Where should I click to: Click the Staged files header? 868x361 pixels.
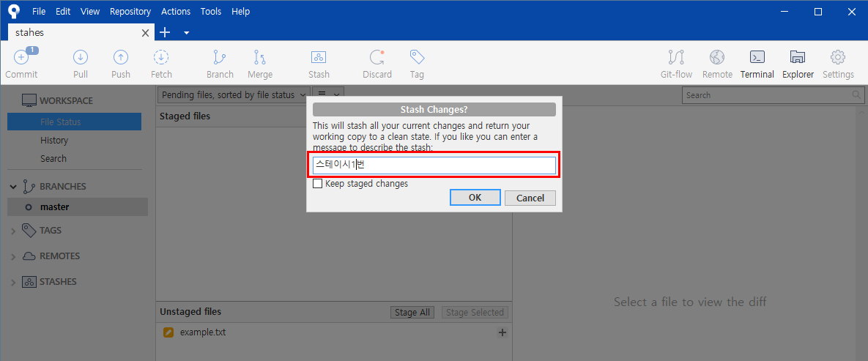coord(185,116)
